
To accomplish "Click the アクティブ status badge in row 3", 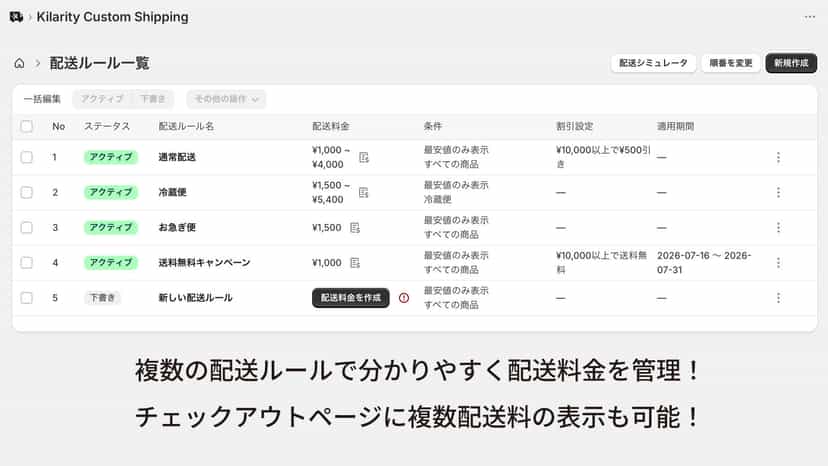I will [x=111, y=228].
